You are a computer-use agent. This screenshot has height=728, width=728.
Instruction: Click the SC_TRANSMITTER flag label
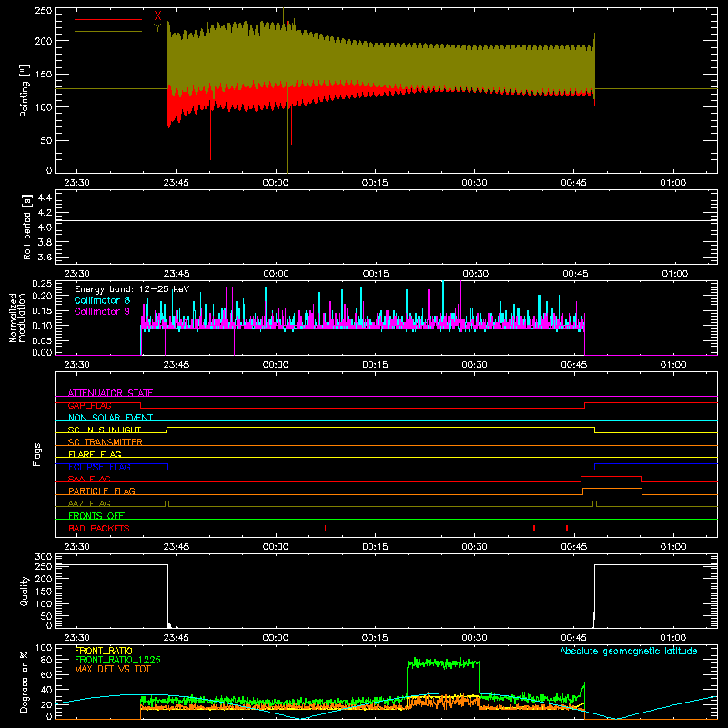tap(106, 441)
